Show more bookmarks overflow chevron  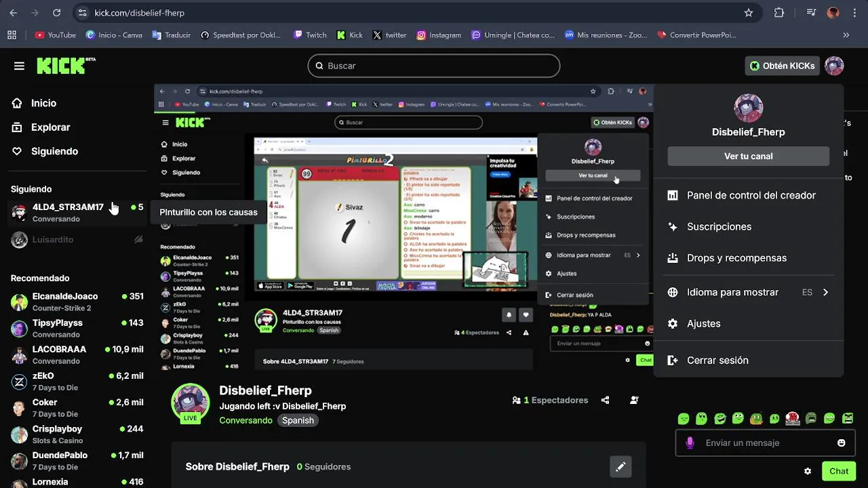pyautogui.click(x=846, y=35)
